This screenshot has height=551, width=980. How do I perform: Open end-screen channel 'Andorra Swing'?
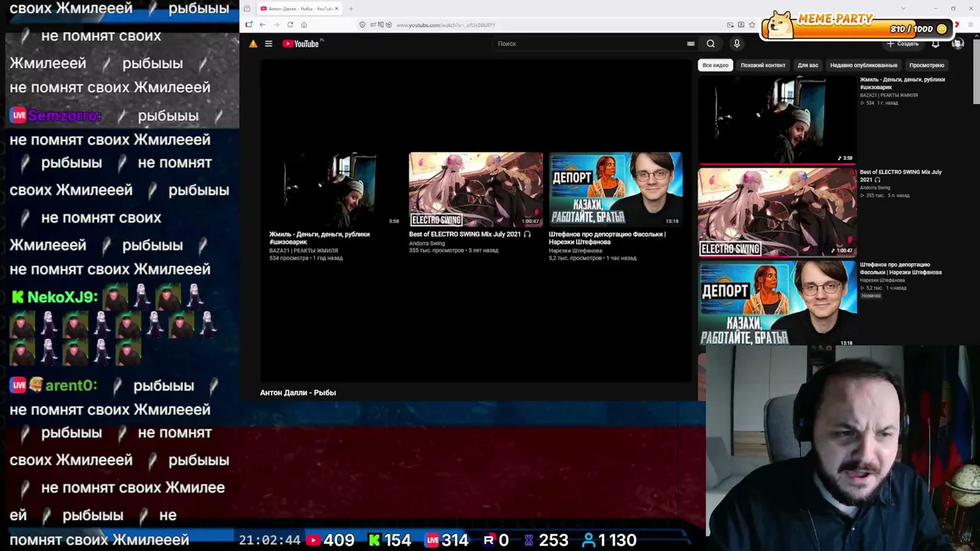click(x=426, y=243)
